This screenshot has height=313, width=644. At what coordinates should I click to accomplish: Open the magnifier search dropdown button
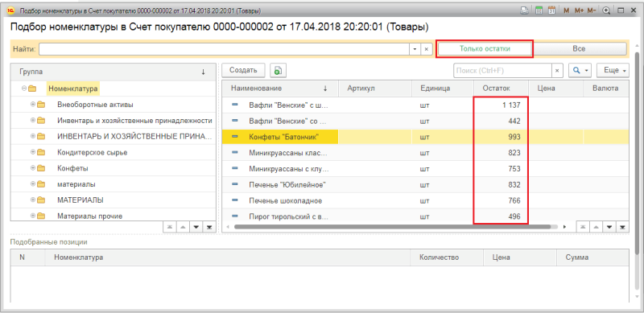(x=580, y=71)
